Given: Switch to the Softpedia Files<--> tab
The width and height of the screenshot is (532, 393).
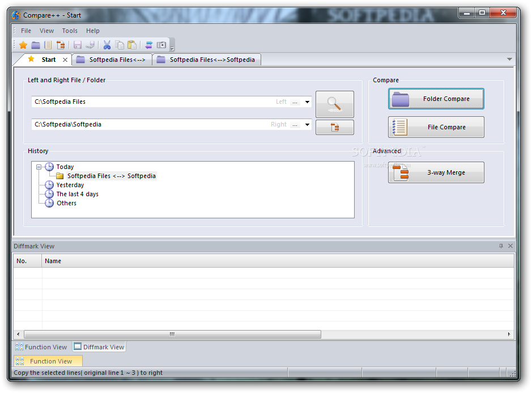Looking at the screenshot, I should pyautogui.click(x=112, y=60).
